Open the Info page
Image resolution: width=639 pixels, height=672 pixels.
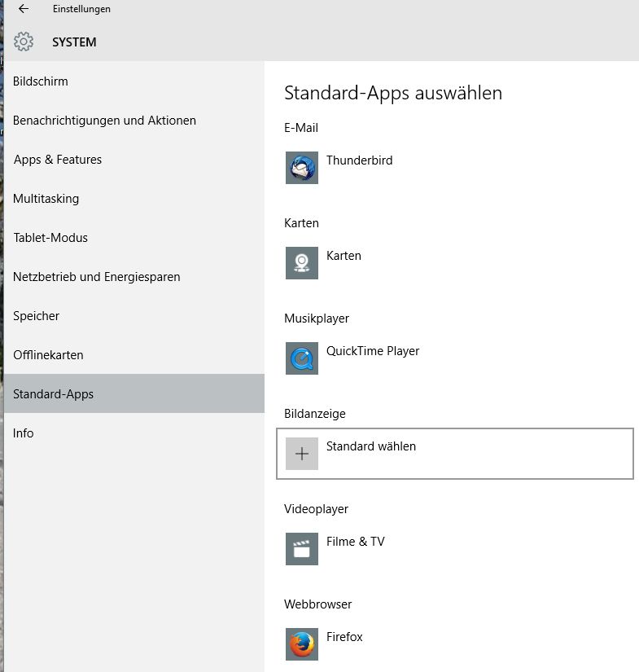pos(24,433)
